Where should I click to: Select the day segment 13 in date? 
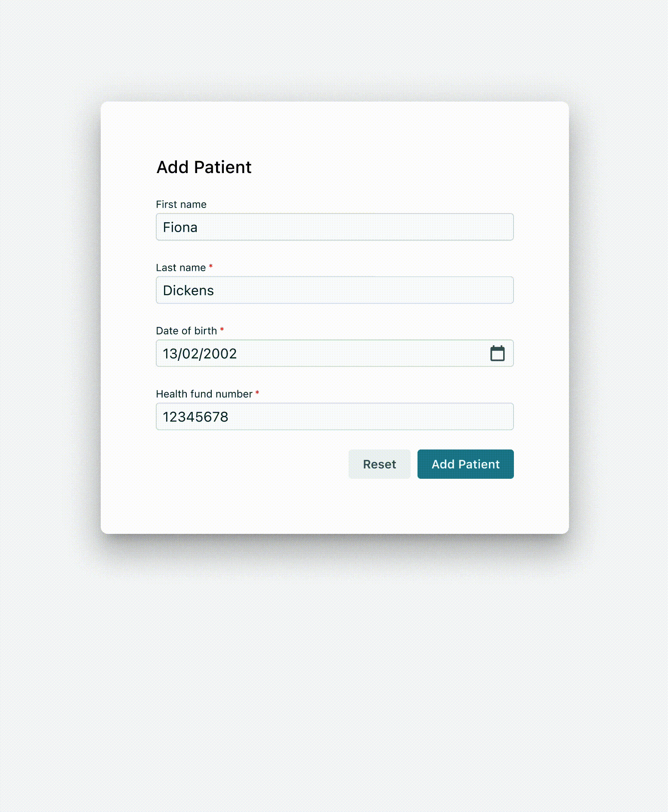click(x=170, y=353)
